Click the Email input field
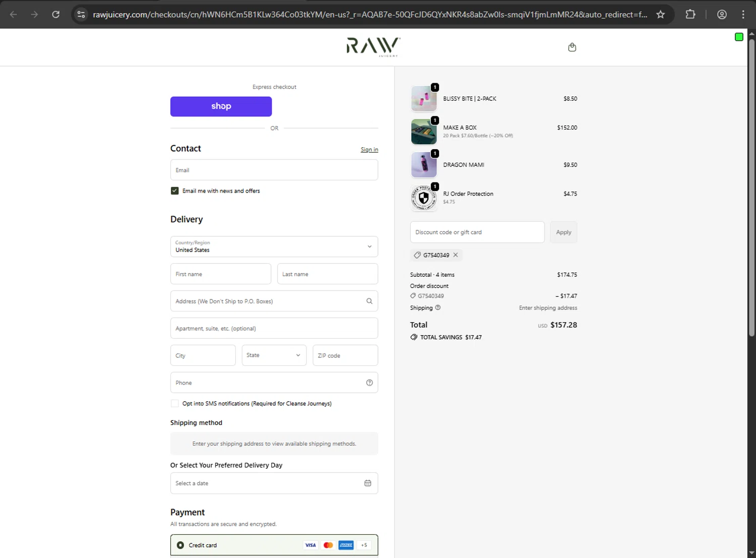The image size is (756, 558). [274, 170]
